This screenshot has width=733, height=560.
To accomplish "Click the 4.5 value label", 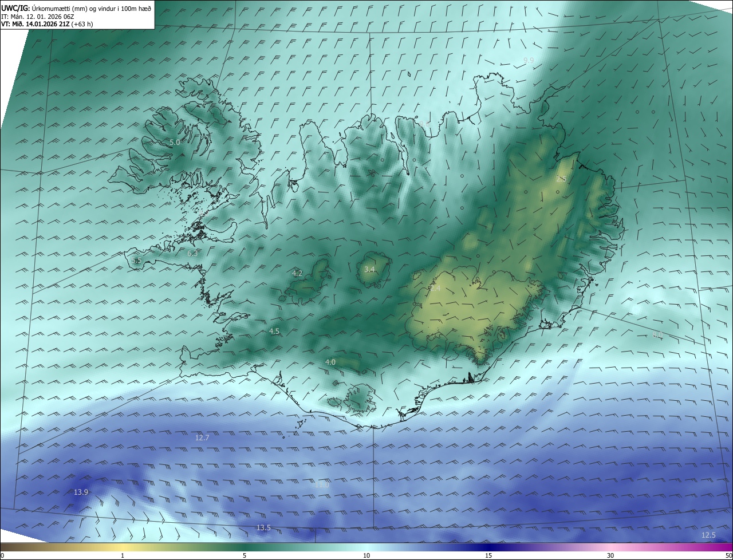I will [274, 332].
